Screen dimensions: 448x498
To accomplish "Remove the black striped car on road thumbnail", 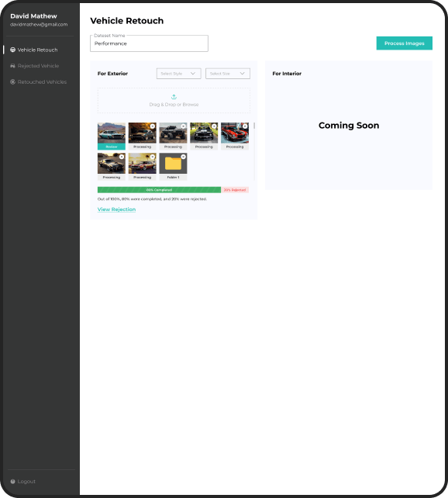I will point(214,126).
